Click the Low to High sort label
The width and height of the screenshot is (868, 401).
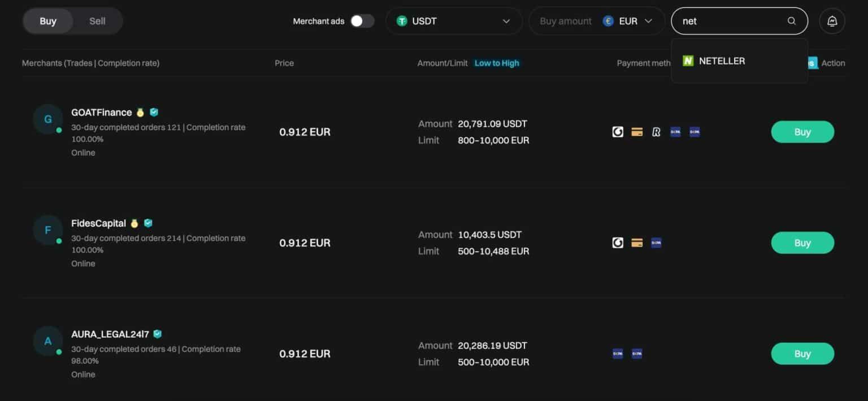496,63
